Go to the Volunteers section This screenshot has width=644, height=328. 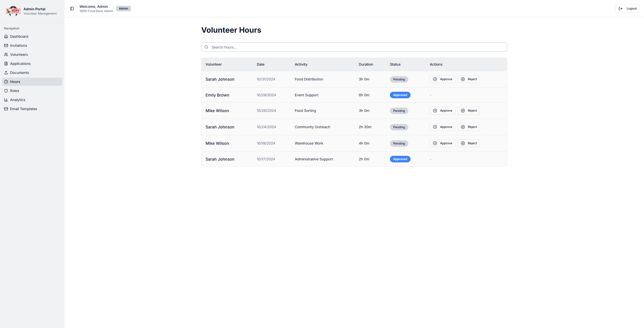click(19, 55)
